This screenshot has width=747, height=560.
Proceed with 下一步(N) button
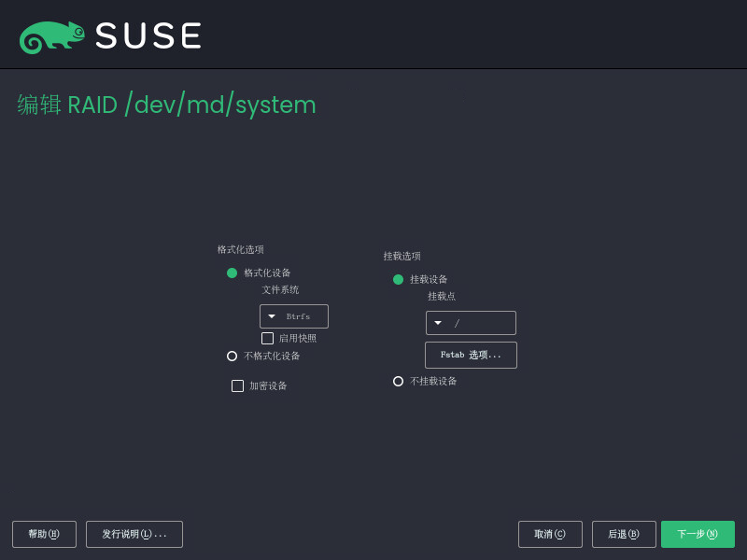click(x=698, y=534)
